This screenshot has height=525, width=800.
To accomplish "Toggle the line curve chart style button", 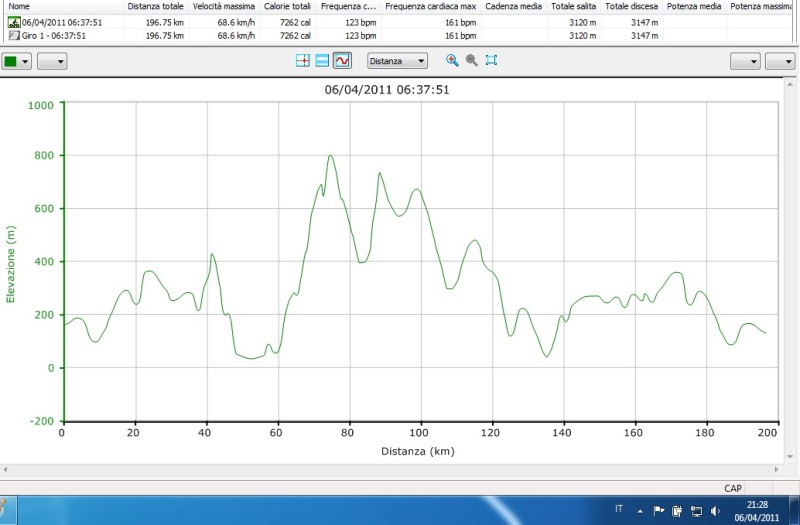I will click(x=342, y=61).
